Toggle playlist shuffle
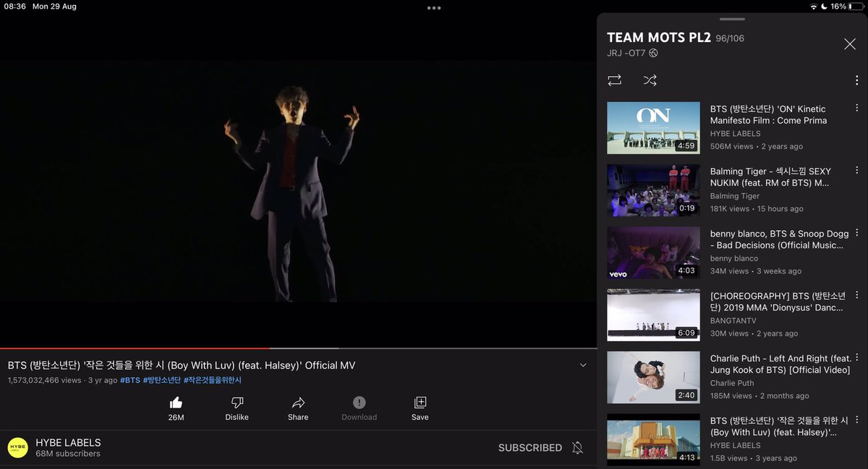The width and height of the screenshot is (868, 469). coord(650,80)
